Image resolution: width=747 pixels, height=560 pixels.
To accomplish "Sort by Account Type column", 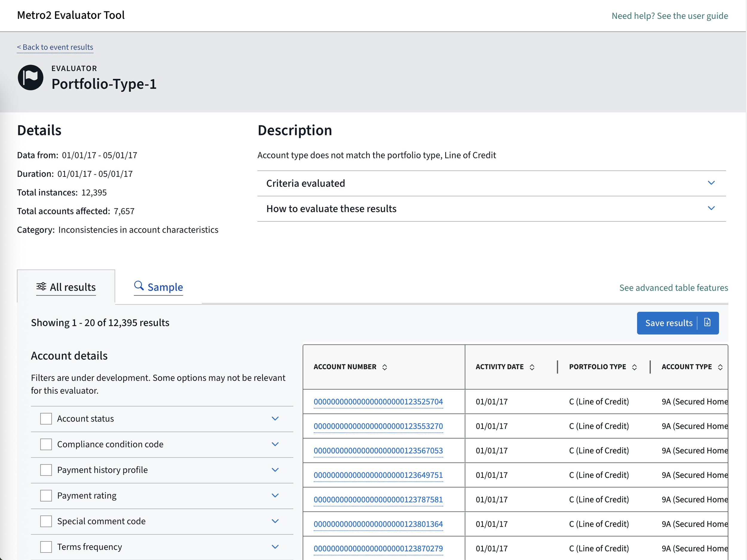I will tap(720, 367).
